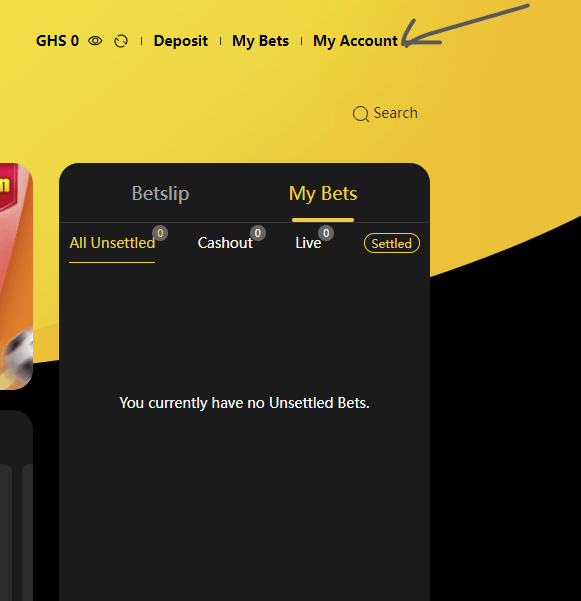
Task: Click the zero badge on All Unsettled
Action: click(x=160, y=233)
